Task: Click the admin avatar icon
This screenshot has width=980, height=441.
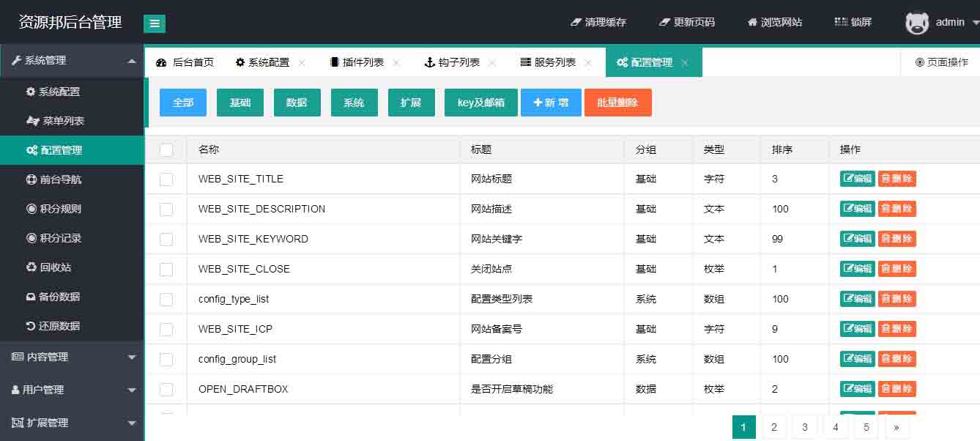Action: coord(917,23)
